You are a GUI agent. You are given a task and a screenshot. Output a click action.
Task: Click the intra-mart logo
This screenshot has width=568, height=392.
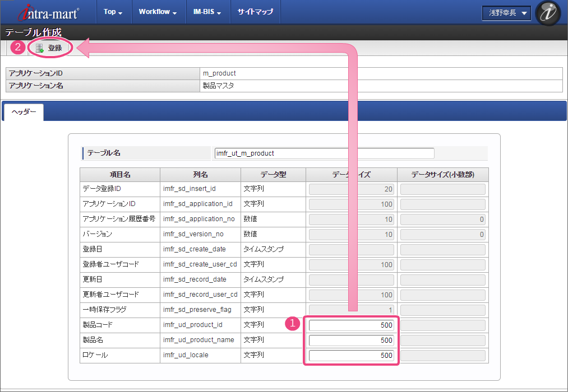point(49,13)
